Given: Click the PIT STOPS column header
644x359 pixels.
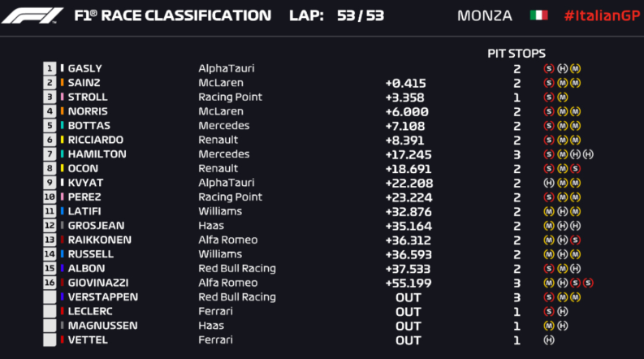Looking at the screenshot, I should [516, 54].
